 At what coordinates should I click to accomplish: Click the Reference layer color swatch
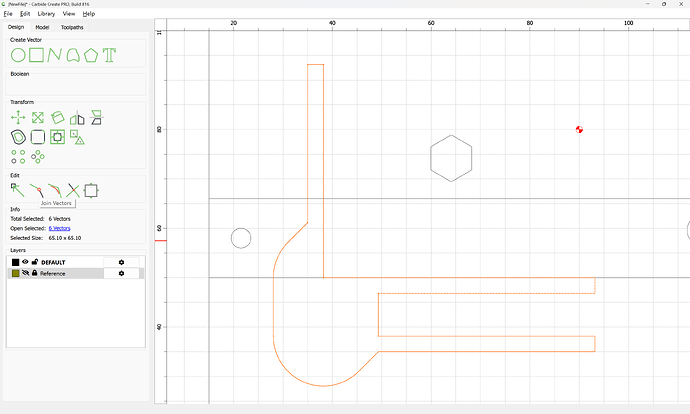(x=15, y=273)
